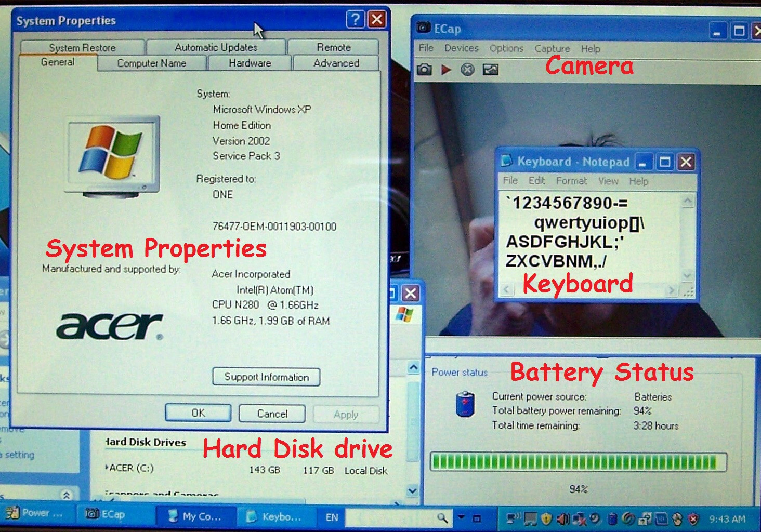Click the Apply button
This screenshot has width=761, height=532.
[x=346, y=414]
